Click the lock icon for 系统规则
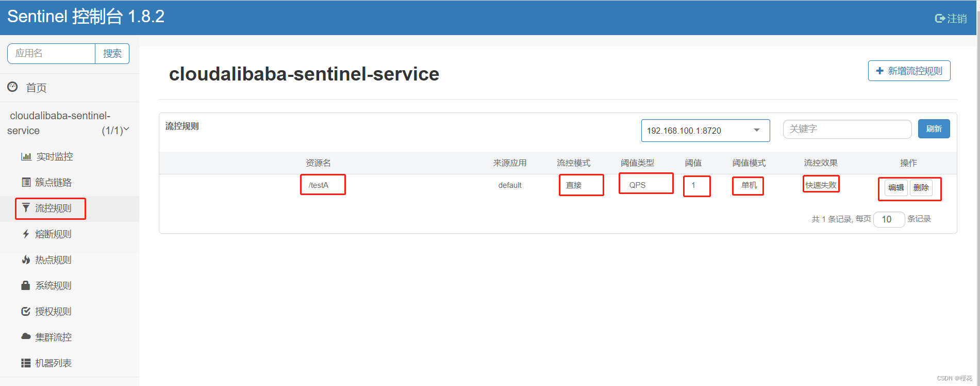980x386 pixels. 25,285
